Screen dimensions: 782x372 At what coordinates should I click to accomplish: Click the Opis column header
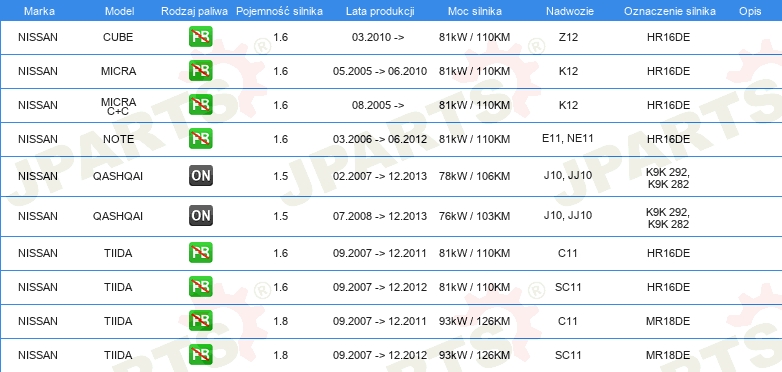point(750,11)
